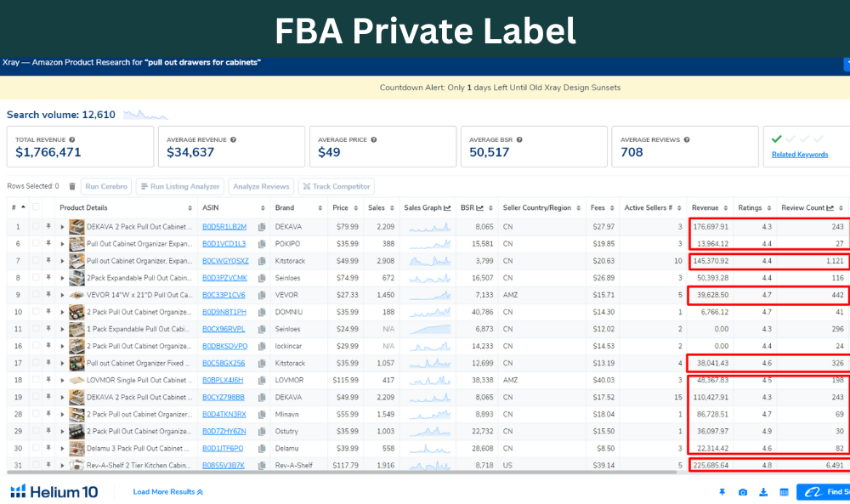
Task: Tick the checkbox for row 7 Kitstorack
Action: 36,261
